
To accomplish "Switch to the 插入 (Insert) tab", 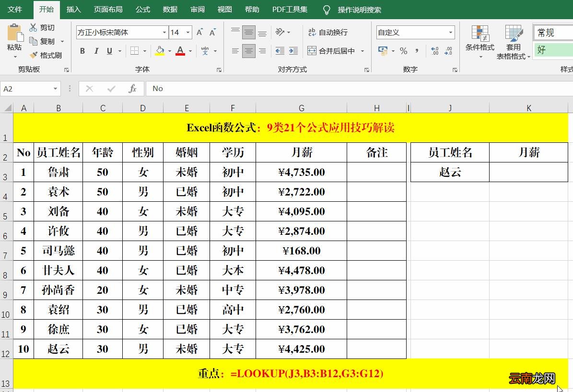I will [73, 10].
